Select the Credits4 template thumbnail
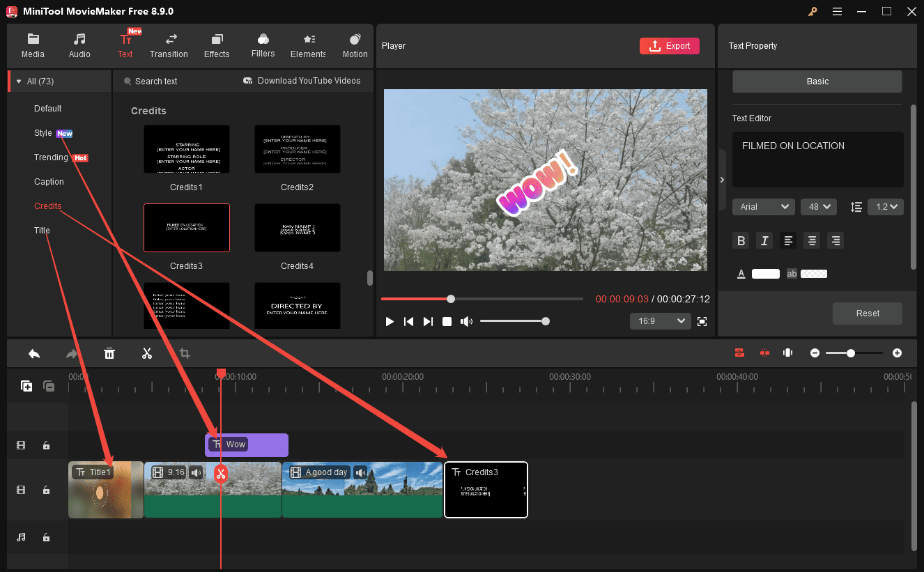The image size is (924, 572). (x=298, y=228)
